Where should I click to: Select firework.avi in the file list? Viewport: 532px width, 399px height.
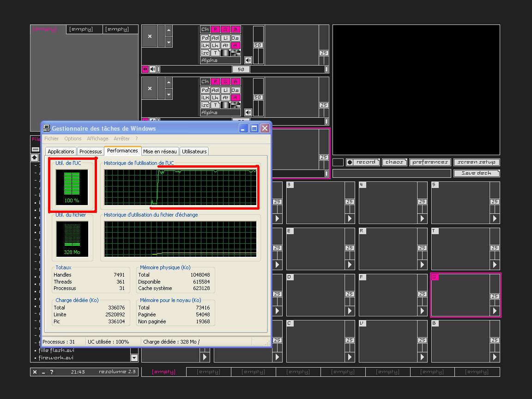tap(56, 357)
